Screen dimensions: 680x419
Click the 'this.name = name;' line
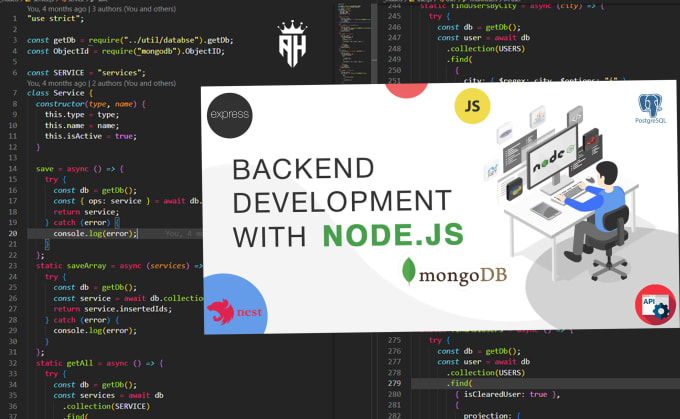(x=82, y=125)
